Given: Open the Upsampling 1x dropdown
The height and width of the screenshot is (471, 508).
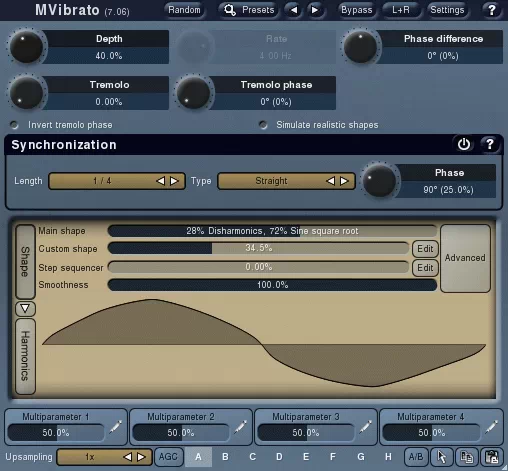Looking at the screenshot, I should pyautogui.click(x=104, y=457).
